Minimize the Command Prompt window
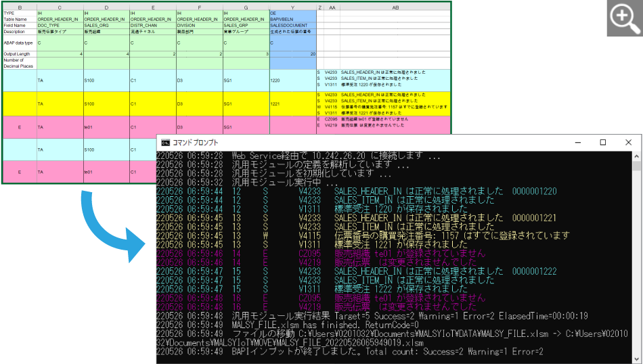This screenshot has width=643, height=364. pyautogui.click(x=578, y=142)
